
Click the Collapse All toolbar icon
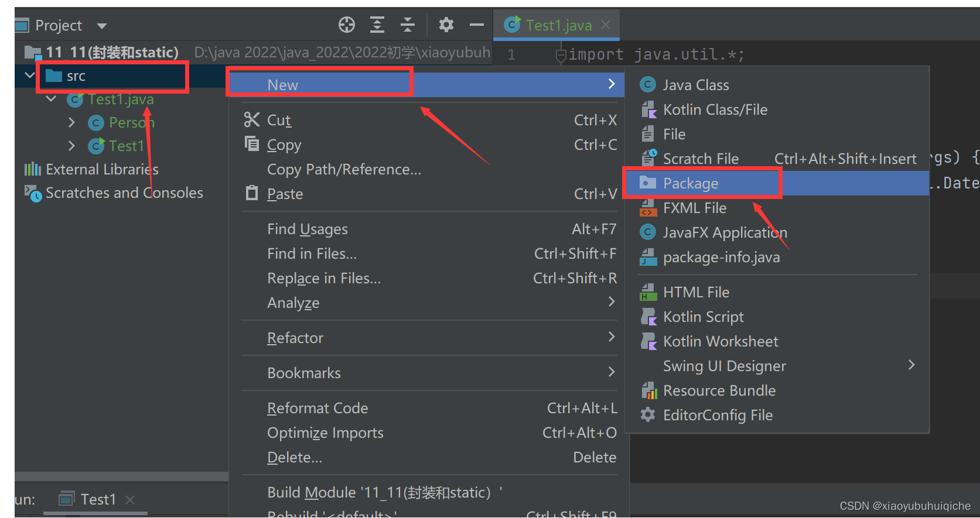[x=408, y=25]
